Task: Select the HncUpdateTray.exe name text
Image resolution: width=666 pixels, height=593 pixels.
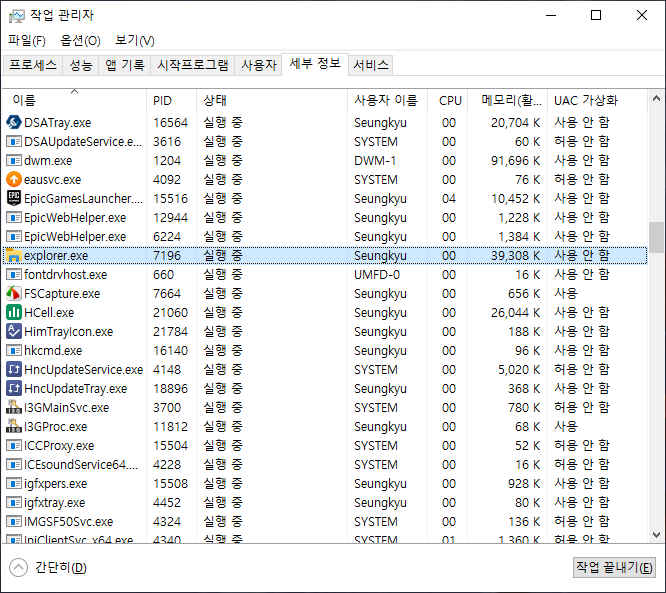Action: [76, 389]
